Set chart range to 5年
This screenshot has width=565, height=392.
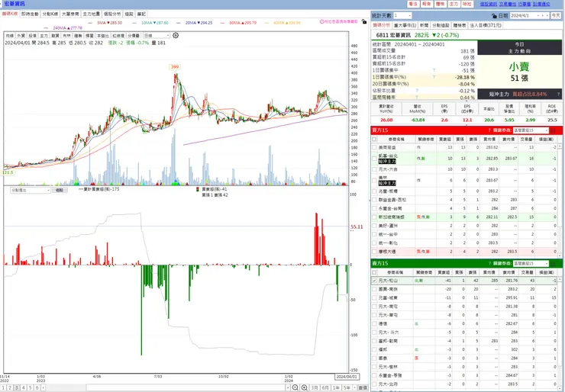coord(347,387)
